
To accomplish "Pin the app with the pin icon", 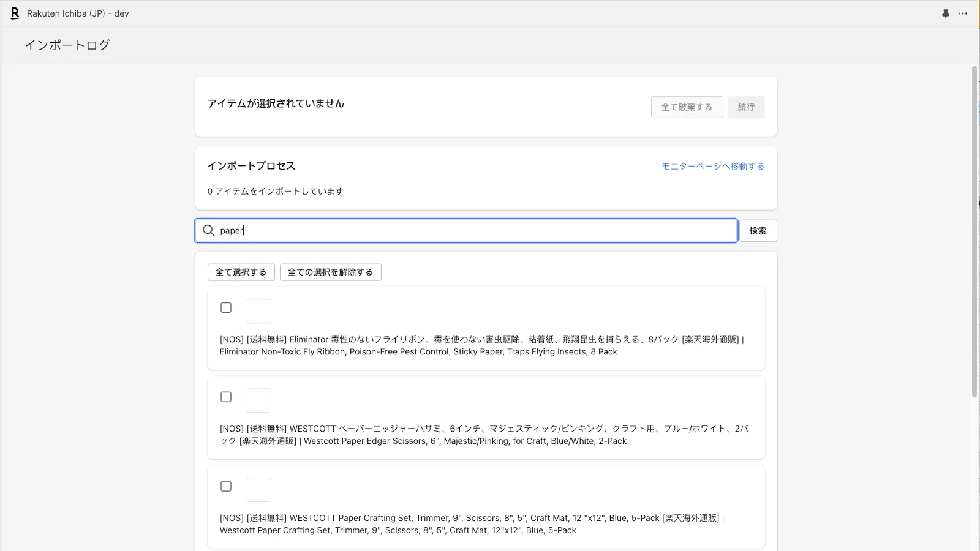I will tap(946, 13).
